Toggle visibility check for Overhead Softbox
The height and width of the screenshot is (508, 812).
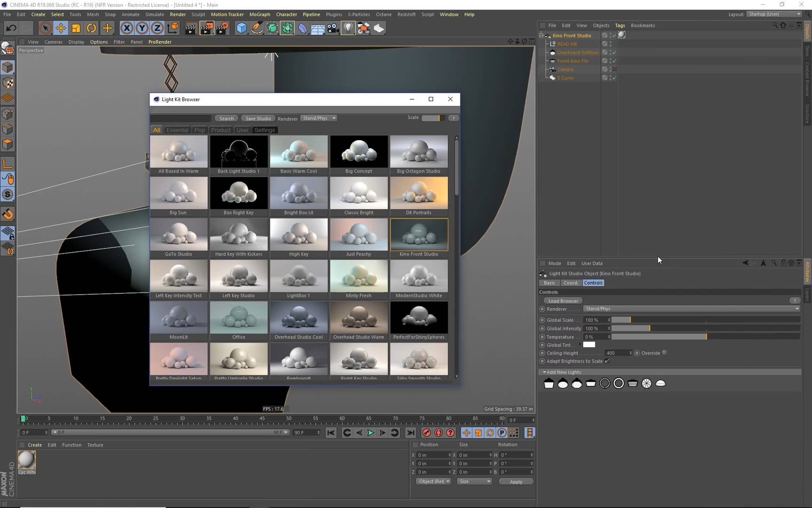coord(614,52)
